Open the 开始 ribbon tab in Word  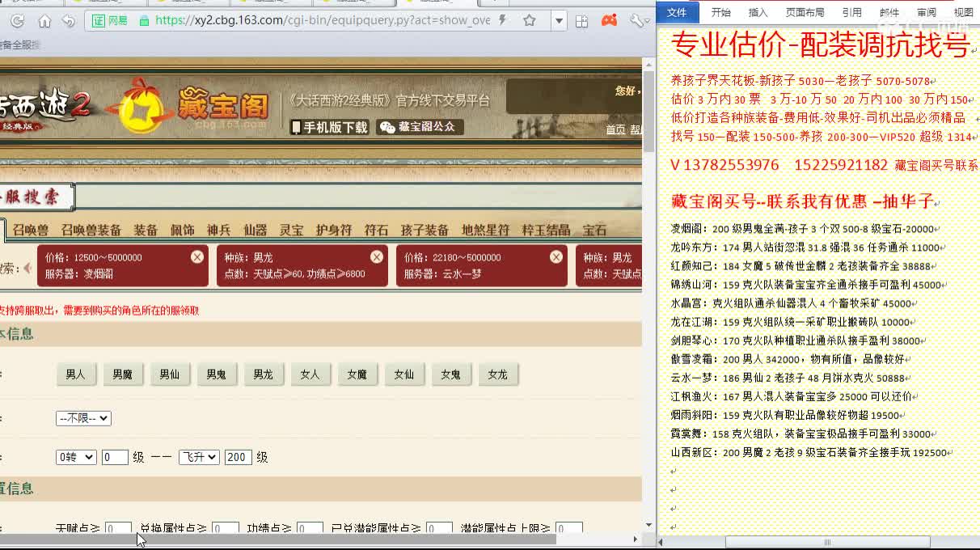point(720,12)
